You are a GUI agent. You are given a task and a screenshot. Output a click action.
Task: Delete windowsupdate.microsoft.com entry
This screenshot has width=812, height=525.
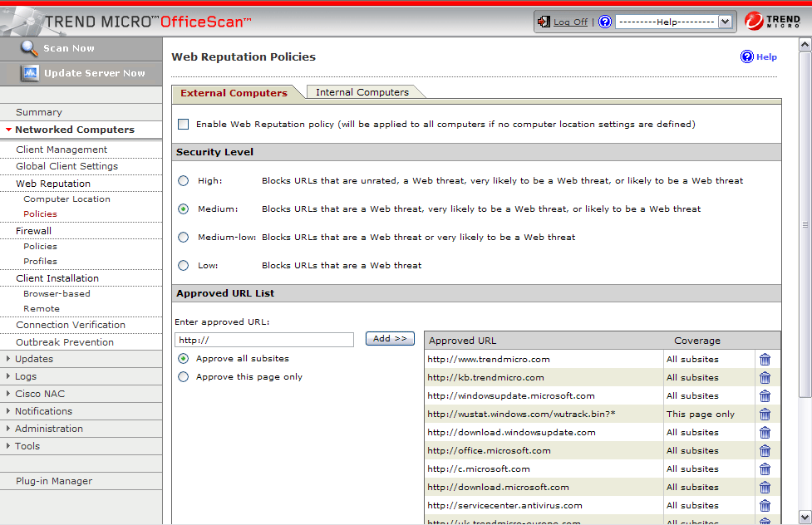[765, 396]
